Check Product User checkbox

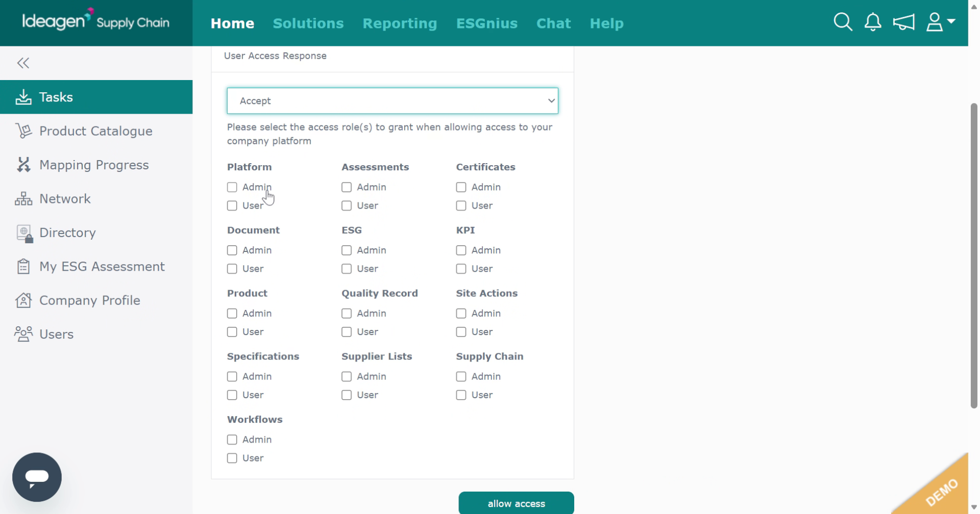232,332
